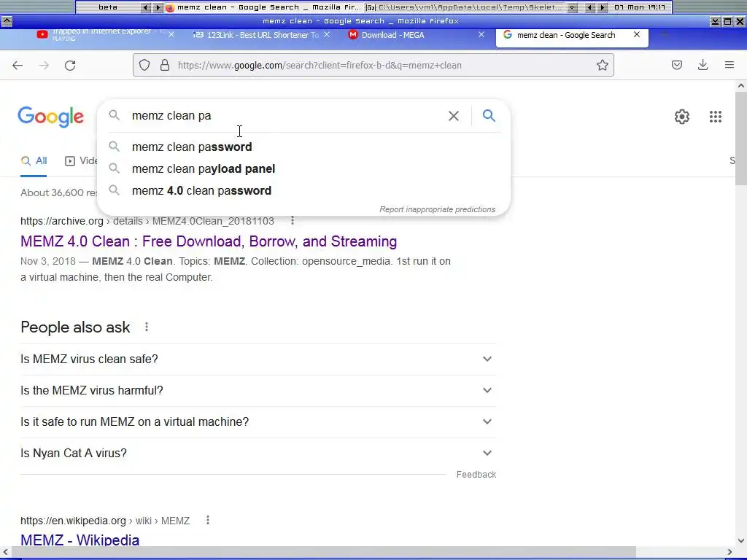The image size is (747, 560).
Task: Open tracking protection shield info
Action: pyautogui.click(x=144, y=65)
